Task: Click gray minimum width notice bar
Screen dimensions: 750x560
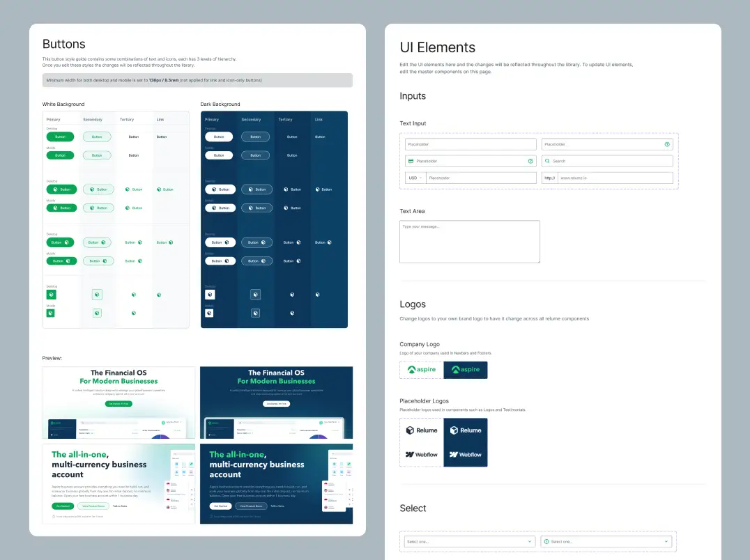Action: point(197,80)
